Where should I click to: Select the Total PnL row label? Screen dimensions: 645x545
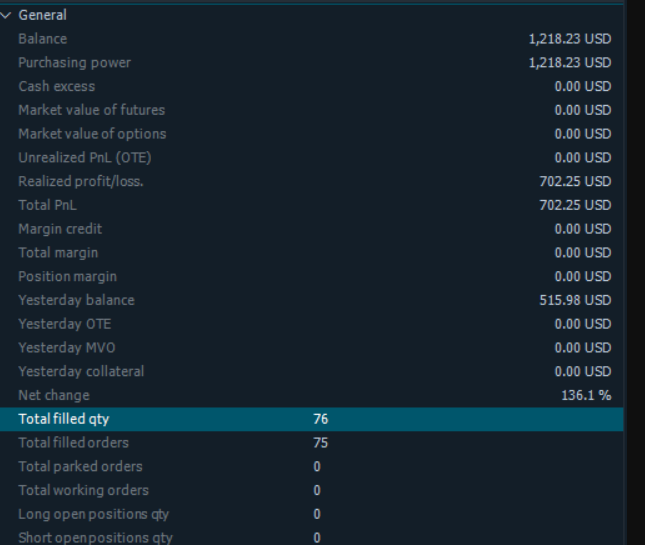pos(48,205)
